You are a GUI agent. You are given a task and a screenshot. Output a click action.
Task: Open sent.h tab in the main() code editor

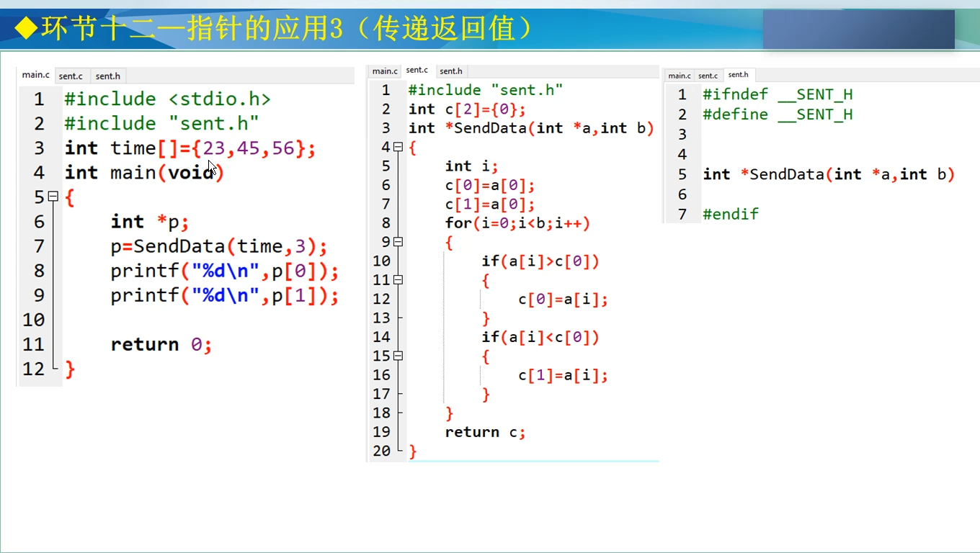[108, 76]
